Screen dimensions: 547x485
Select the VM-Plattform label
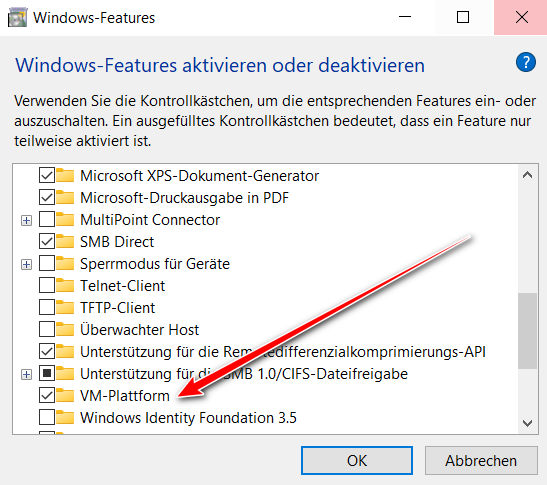pyautogui.click(x=125, y=395)
